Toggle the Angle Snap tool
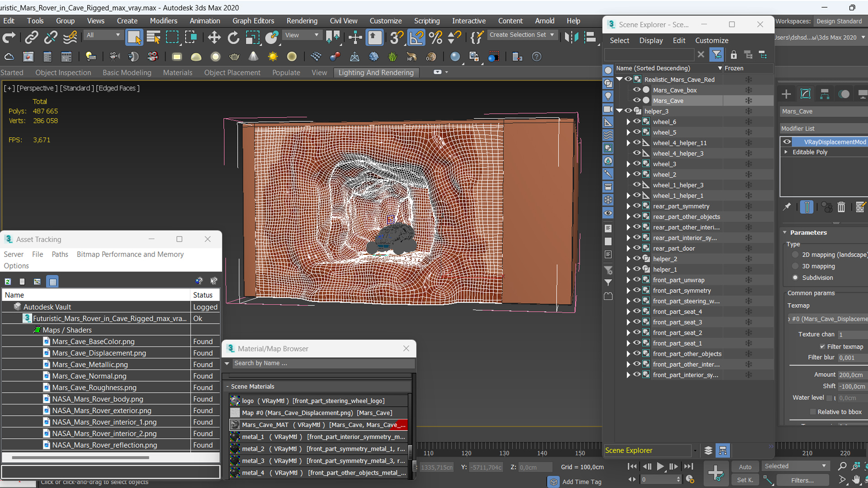This screenshot has width=868, height=488. coord(416,38)
